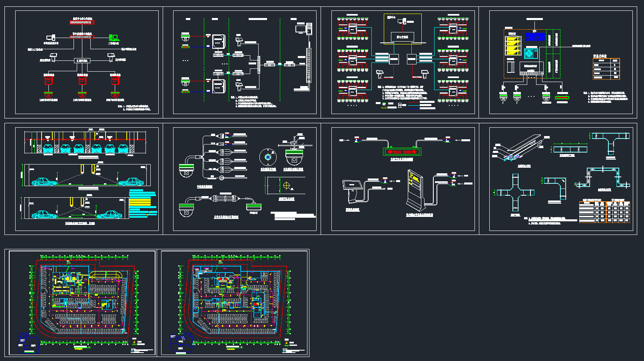Select the L-shaped elbow cable tray

coord(557,187)
